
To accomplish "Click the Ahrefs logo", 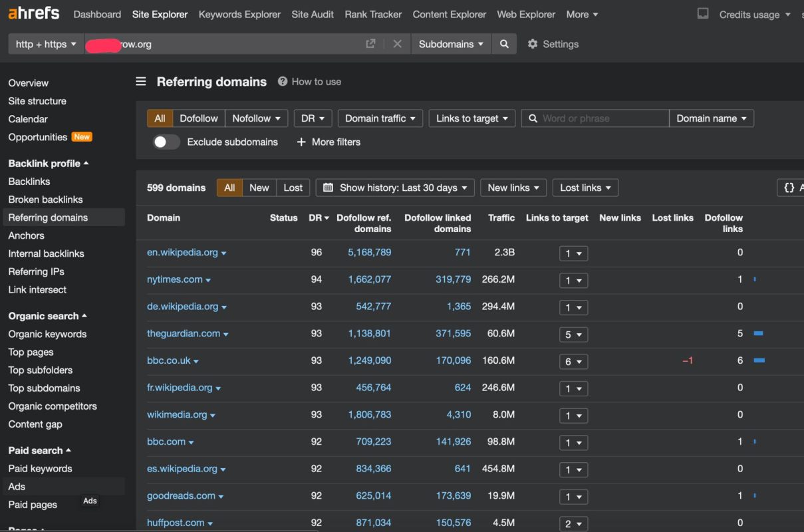I will point(33,13).
